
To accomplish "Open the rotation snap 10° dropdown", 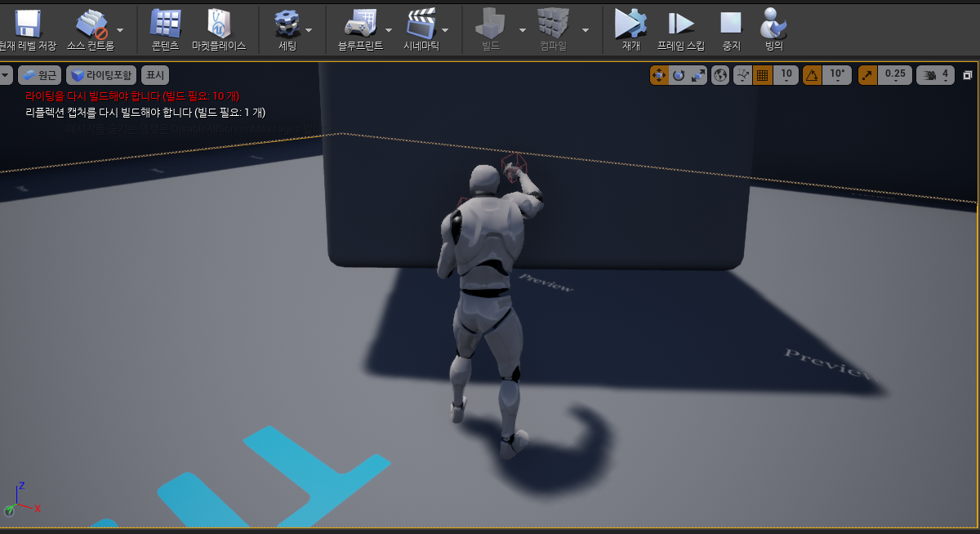I will coord(837,75).
